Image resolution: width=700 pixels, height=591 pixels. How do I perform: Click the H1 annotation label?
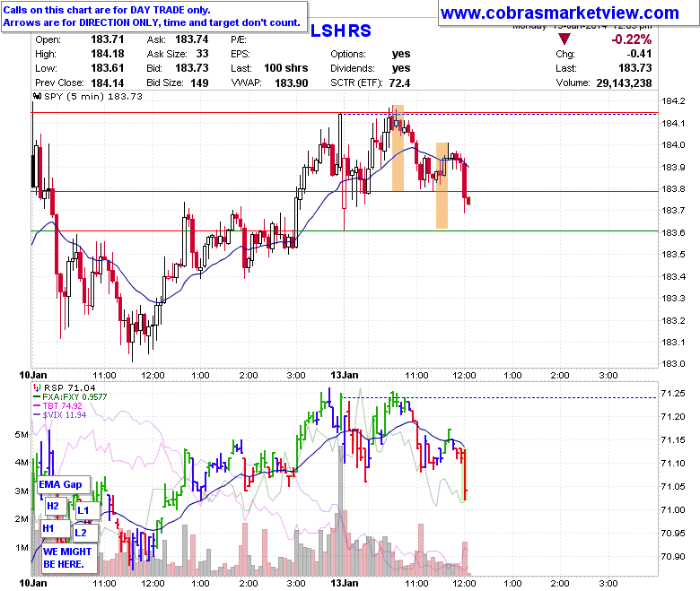(x=56, y=529)
